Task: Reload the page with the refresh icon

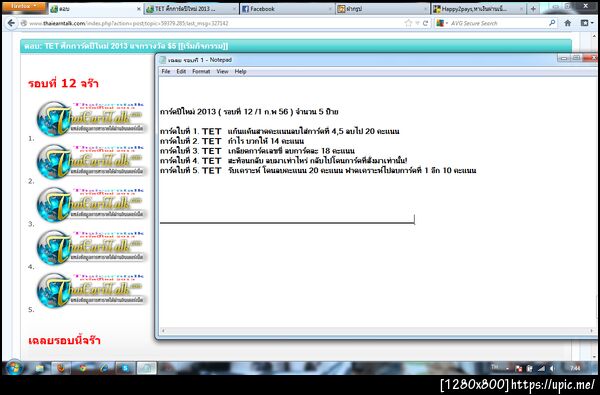Action: click(425, 23)
